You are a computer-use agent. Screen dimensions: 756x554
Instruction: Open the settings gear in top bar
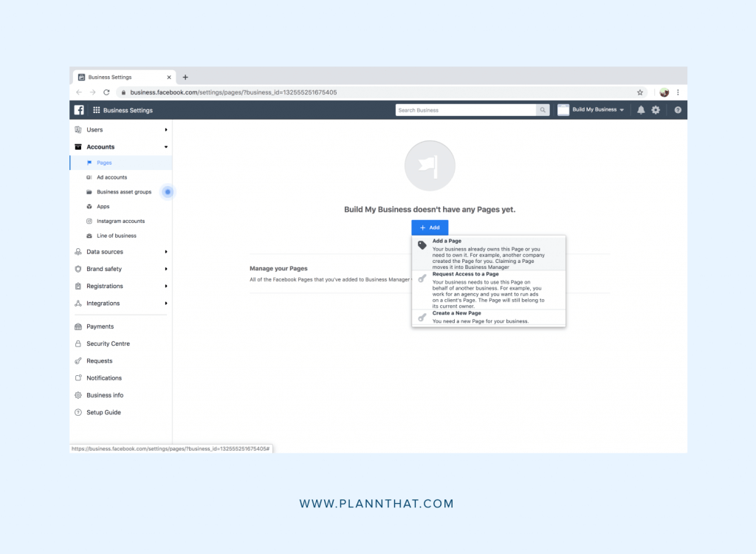656,110
